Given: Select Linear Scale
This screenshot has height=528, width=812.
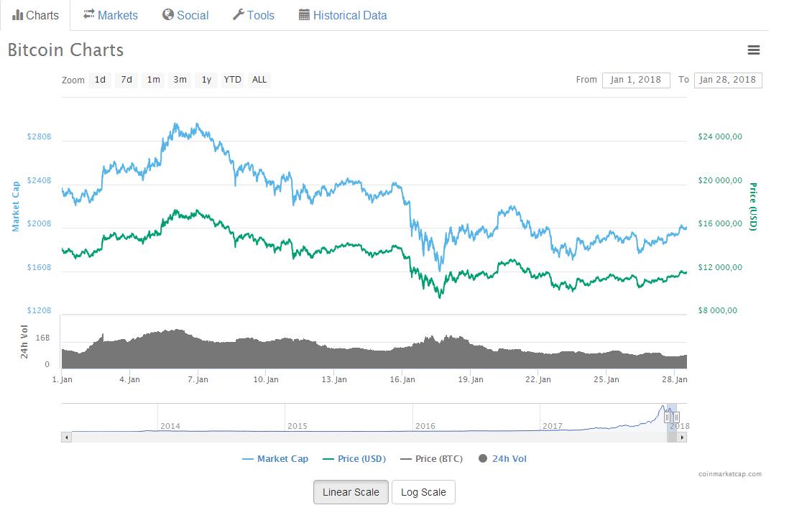Looking at the screenshot, I should [x=351, y=492].
